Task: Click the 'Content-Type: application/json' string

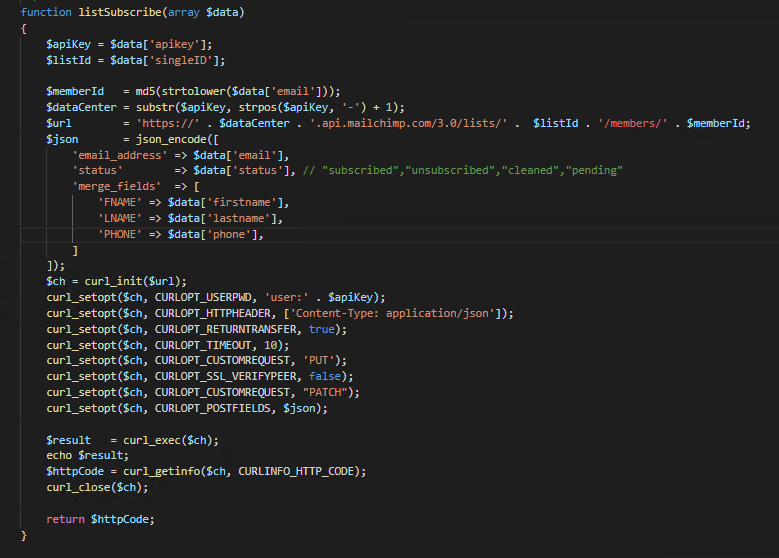Action: [392, 314]
